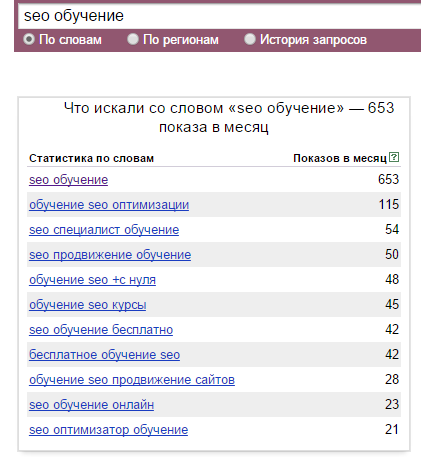Open the 'seo оптимизатор обучение' link

coord(108,430)
